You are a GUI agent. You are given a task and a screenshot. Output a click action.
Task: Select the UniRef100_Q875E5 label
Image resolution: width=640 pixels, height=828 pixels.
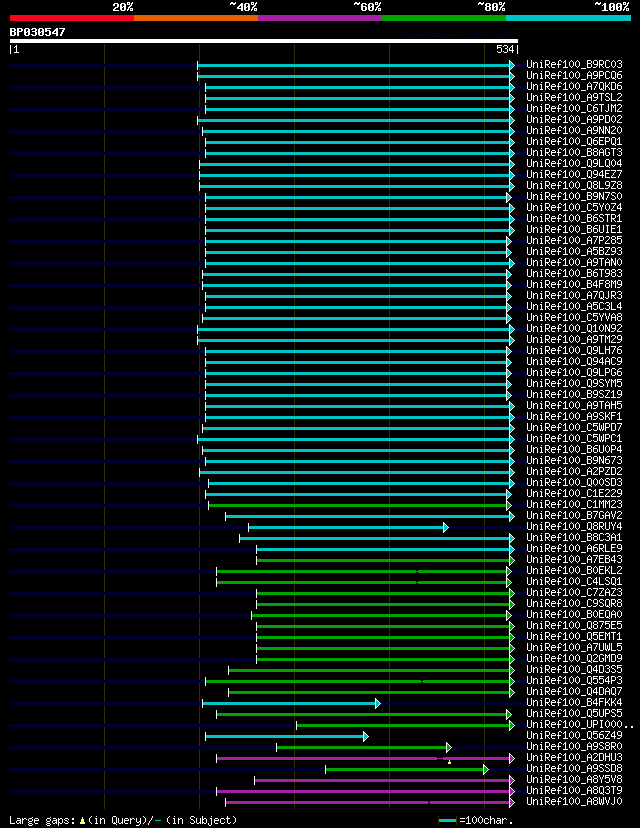tap(574, 625)
